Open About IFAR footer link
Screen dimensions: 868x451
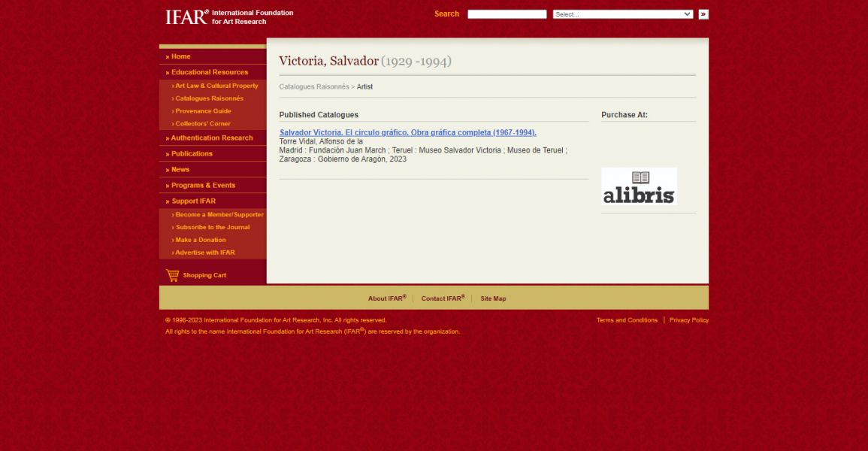tap(386, 298)
